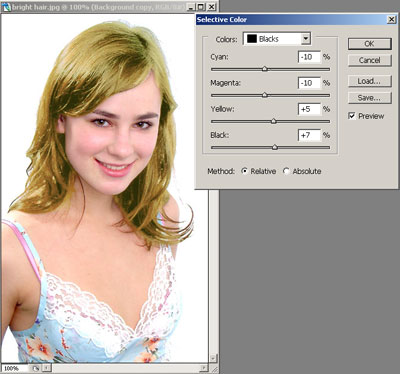The width and height of the screenshot is (400, 374).
Task: Close the Selective Color dialog
Action: 392,20
